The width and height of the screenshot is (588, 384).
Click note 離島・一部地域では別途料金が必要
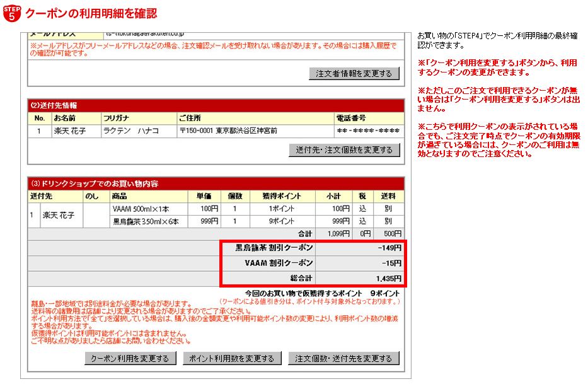coord(112,303)
